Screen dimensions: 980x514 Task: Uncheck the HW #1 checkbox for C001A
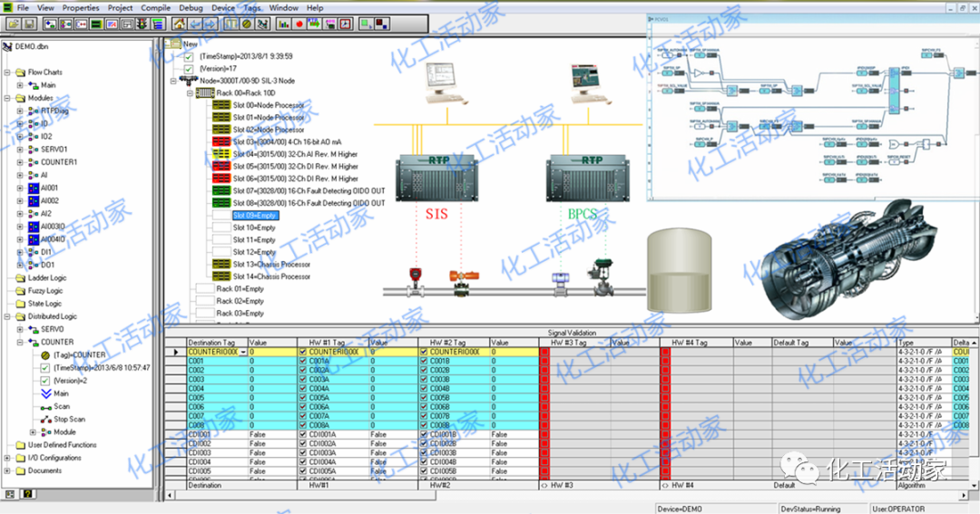point(303,361)
